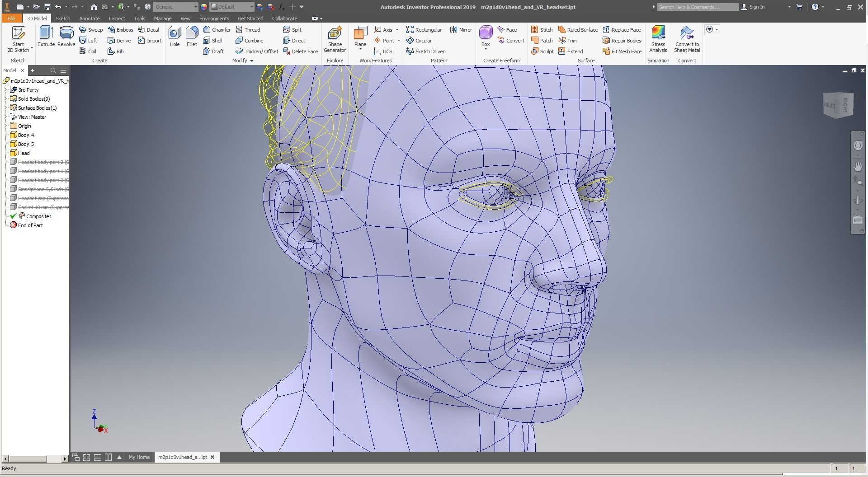The width and height of the screenshot is (868, 477).
Task: Select the Mirror tool
Action: pos(461,30)
